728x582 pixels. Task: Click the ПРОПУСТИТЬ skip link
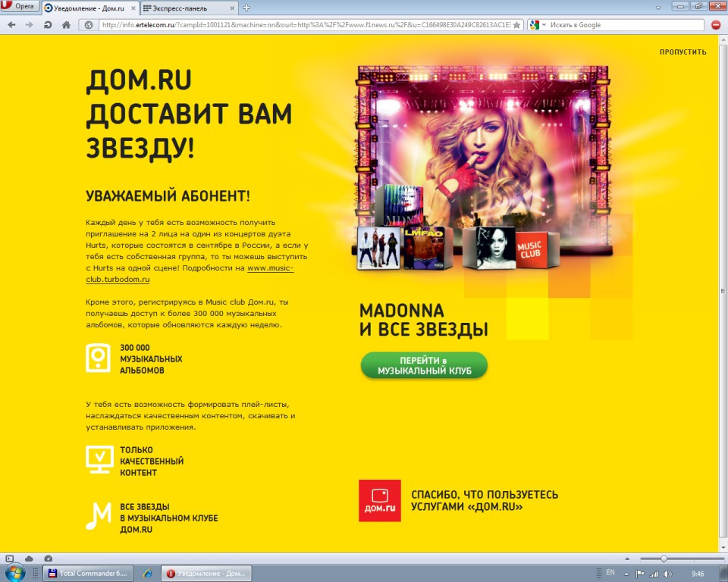tap(683, 52)
